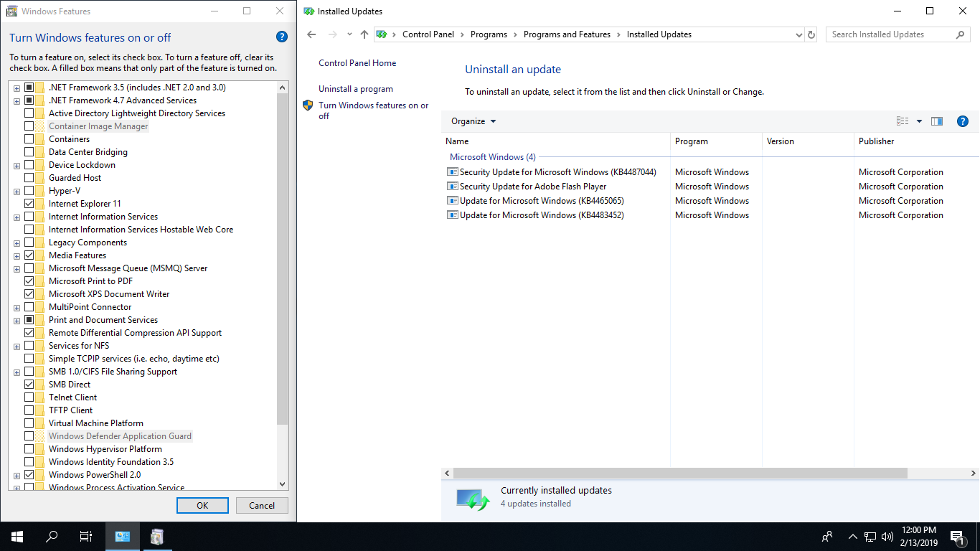Click the Installed Updates help icon
The width and height of the screenshot is (980, 551).
coord(963,121)
